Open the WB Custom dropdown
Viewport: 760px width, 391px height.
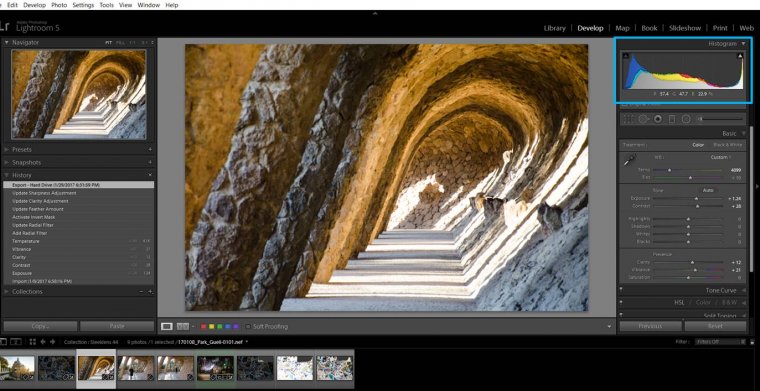click(721, 157)
